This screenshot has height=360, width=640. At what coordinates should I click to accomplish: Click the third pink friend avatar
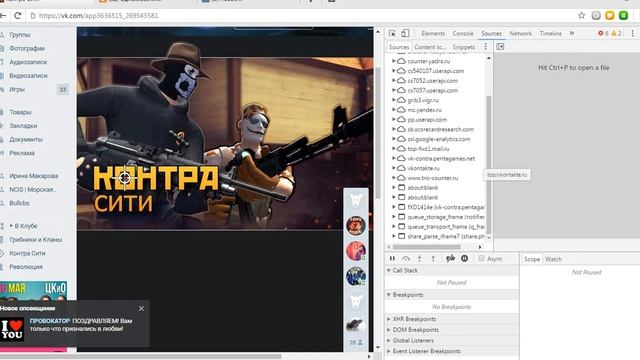click(356, 251)
